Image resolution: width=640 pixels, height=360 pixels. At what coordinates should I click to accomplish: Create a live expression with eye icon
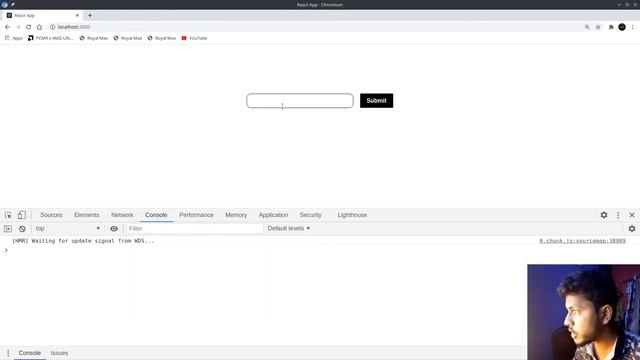[x=114, y=229]
